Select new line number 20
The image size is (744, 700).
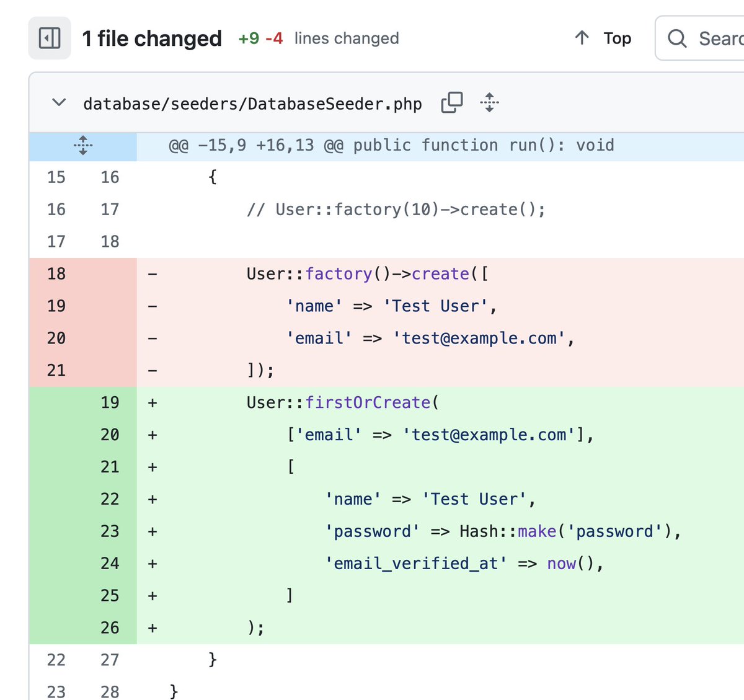(x=110, y=435)
